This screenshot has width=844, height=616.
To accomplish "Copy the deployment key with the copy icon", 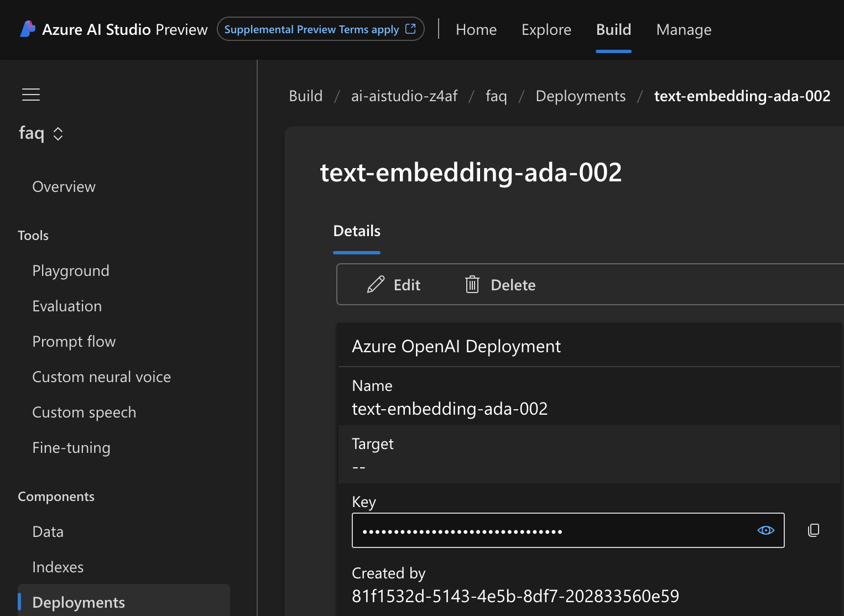I will [814, 530].
